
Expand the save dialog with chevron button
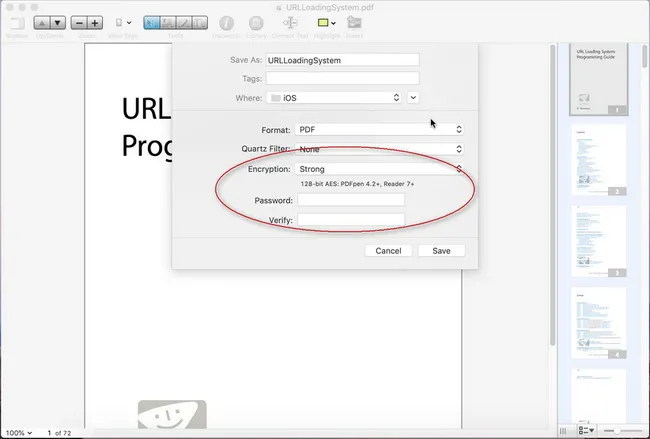414,97
